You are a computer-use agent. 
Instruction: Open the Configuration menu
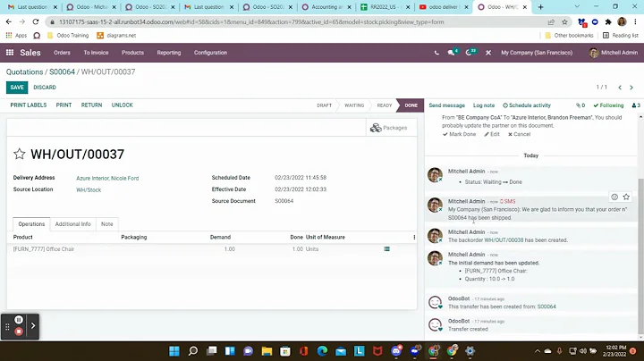point(210,53)
